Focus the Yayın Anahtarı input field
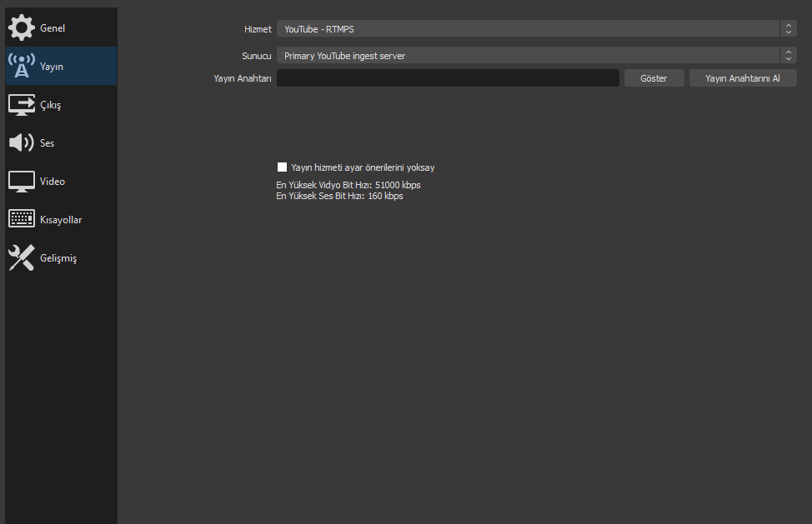 448,78
